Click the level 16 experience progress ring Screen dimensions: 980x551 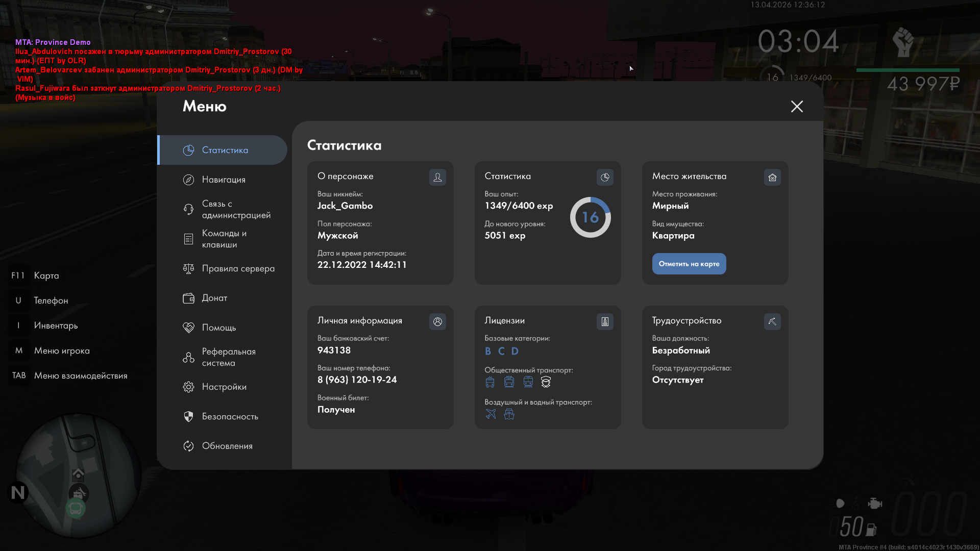pyautogui.click(x=590, y=217)
